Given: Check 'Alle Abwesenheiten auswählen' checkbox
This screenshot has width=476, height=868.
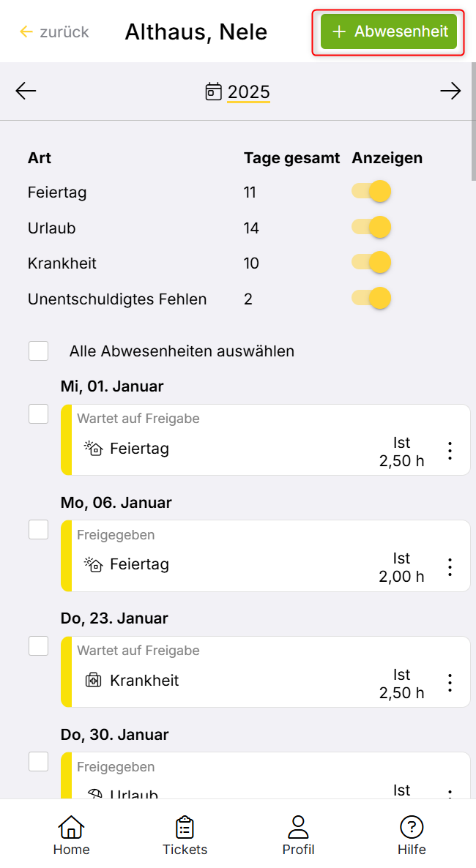Looking at the screenshot, I should (x=39, y=351).
